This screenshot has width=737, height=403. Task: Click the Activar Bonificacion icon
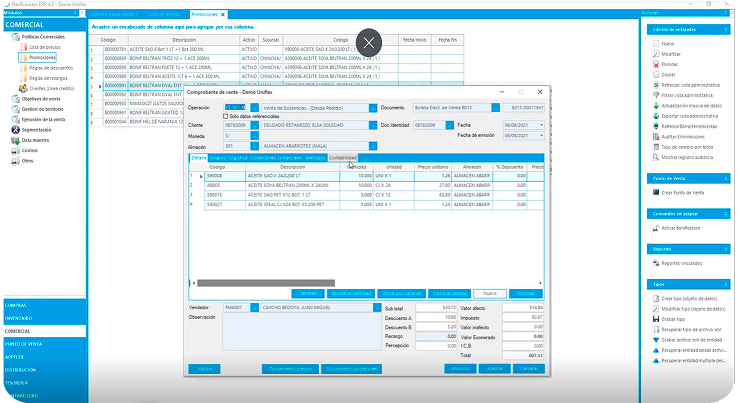pyautogui.click(x=653, y=227)
